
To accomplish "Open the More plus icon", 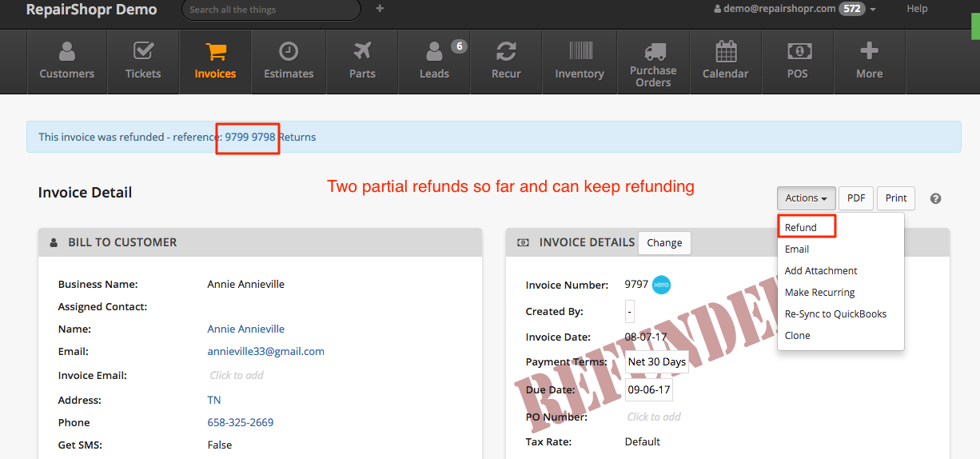I will click(x=869, y=52).
